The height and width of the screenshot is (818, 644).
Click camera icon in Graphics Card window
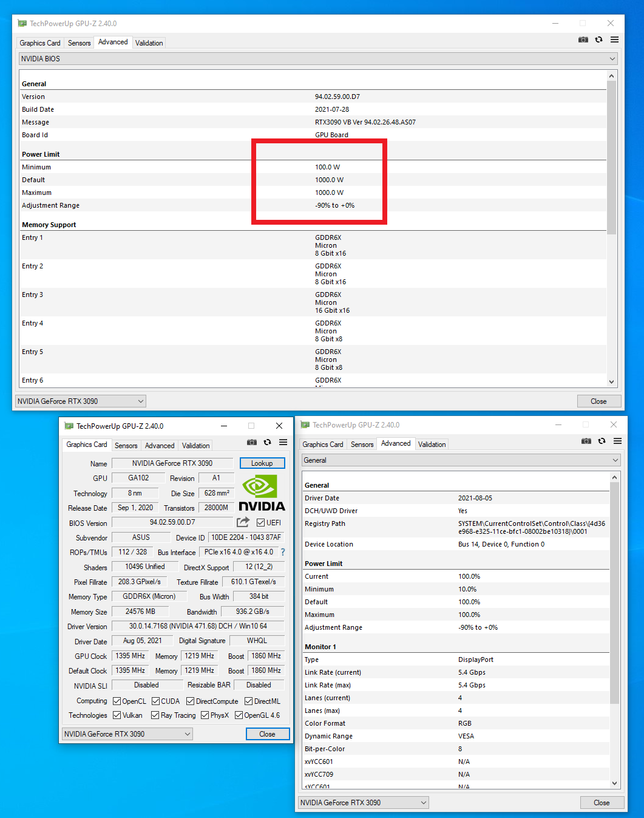click(252, 442)
